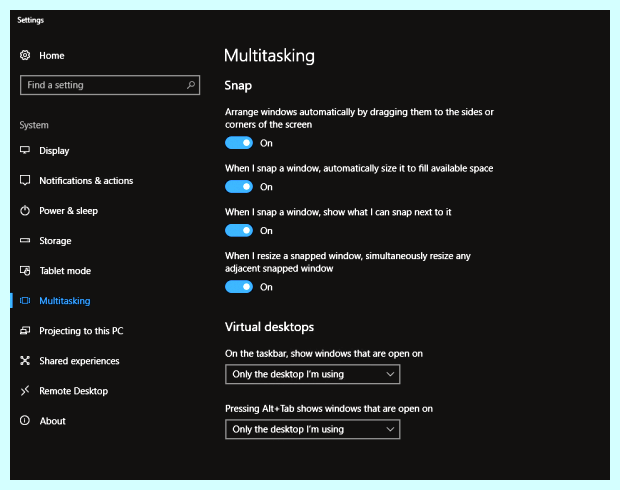Screen dimensions: 620x490
Task: Click the Projecting to this PC icon
Action: 25,330
